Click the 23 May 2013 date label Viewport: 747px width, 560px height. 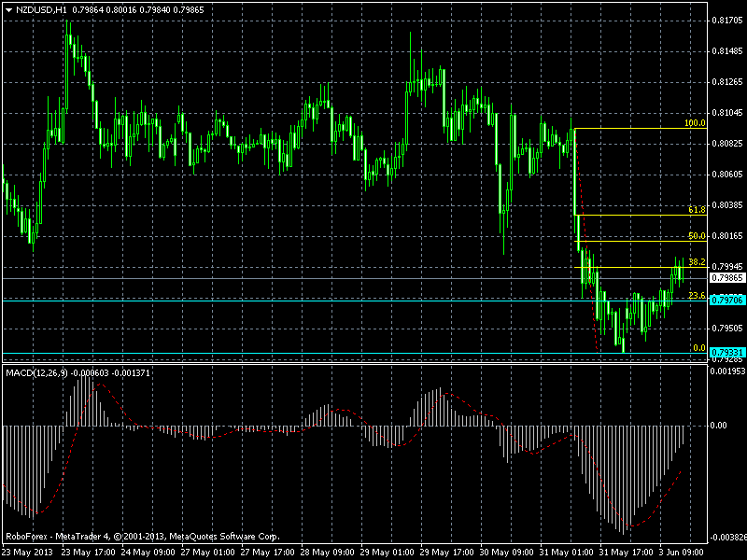28,553
